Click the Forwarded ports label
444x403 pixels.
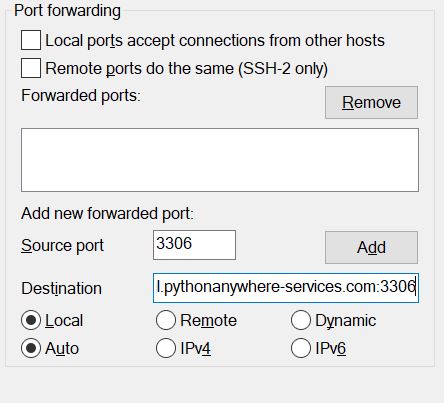(x=81, y=96)
